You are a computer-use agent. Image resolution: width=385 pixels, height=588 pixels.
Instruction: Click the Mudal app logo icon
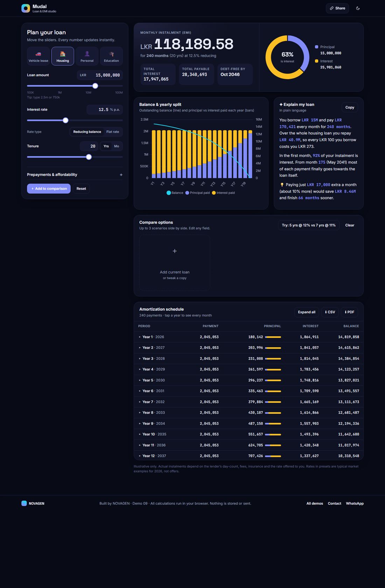(26, 8)
